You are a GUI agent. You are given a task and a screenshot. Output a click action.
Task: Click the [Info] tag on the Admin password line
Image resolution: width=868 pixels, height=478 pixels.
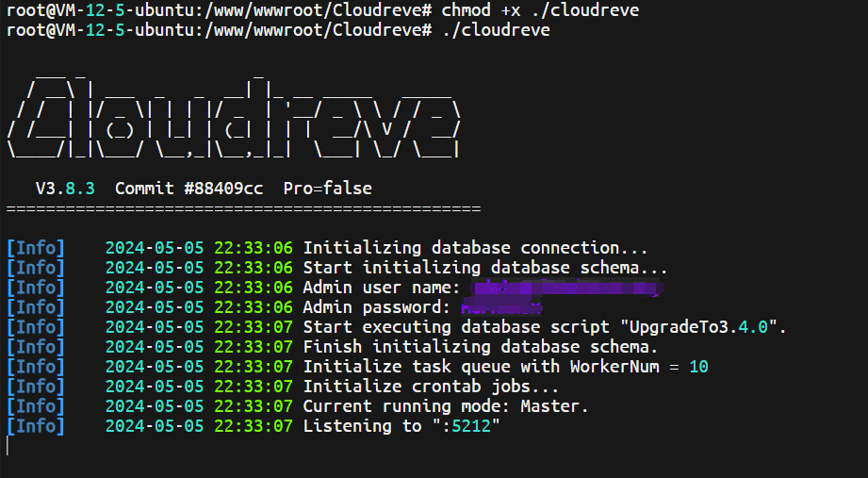tap(36, 307)
